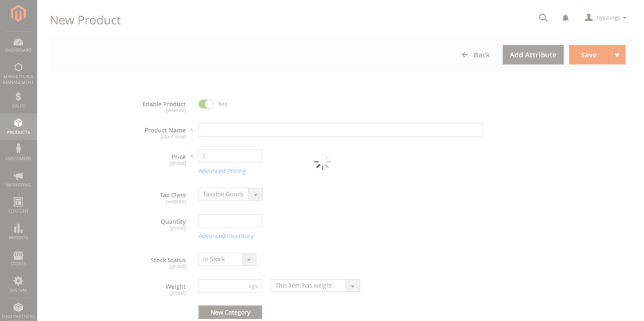
Task: Open the Reports sidebar menu
Action: click(x=18, y=231)
